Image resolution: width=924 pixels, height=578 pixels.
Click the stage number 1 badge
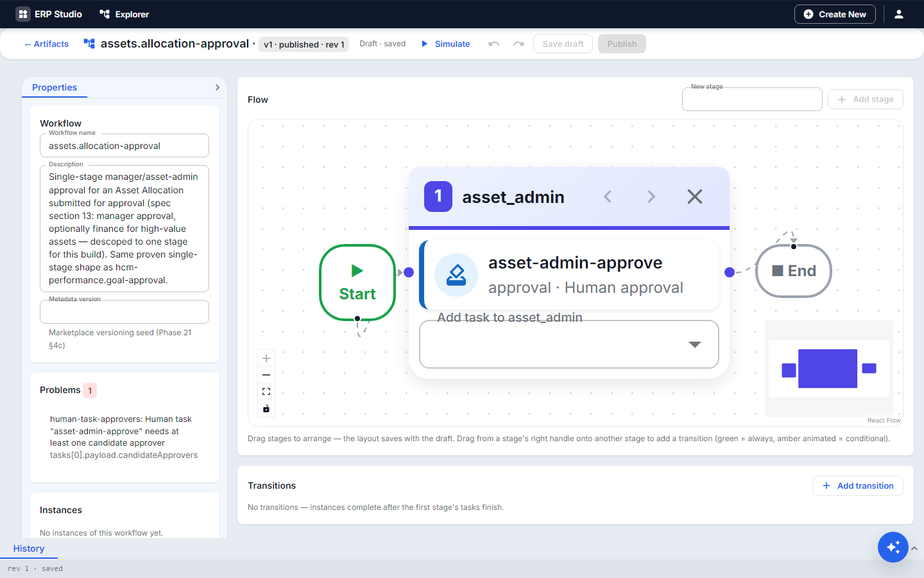[x=438, y=197]
